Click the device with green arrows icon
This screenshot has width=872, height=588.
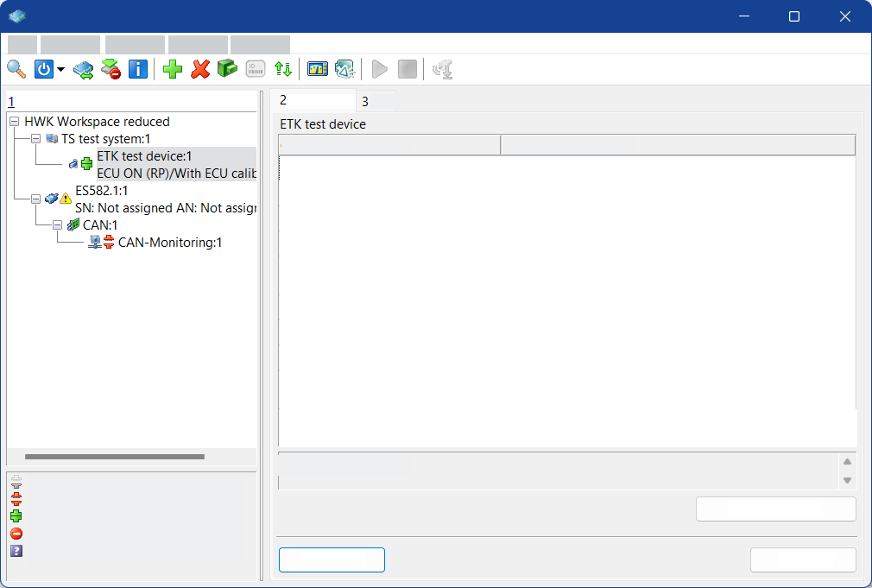83,69
